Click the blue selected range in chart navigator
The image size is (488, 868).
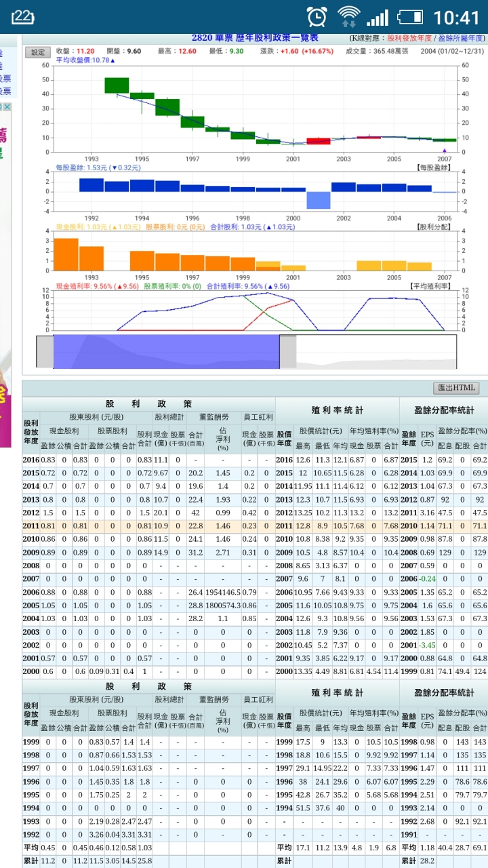[167, 351]
